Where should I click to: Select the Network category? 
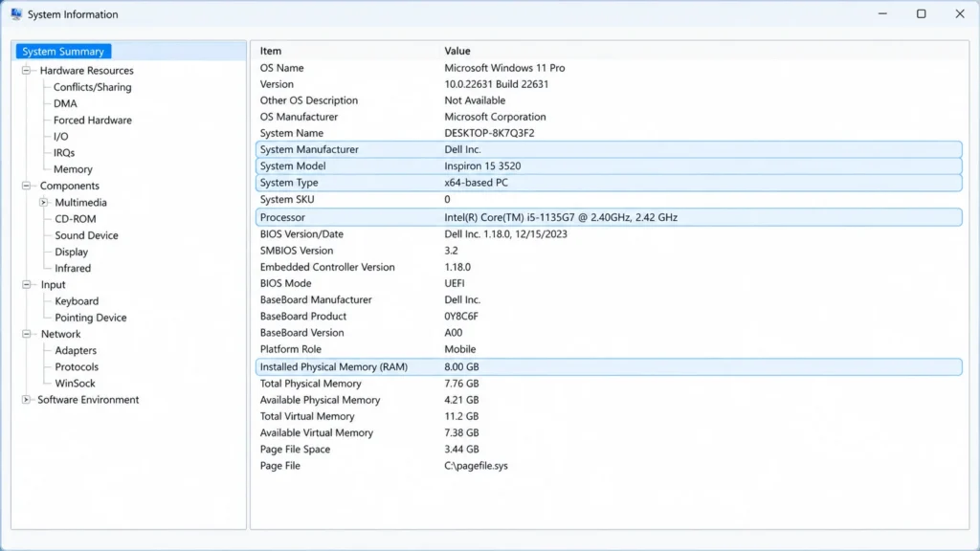pos(60,334)
